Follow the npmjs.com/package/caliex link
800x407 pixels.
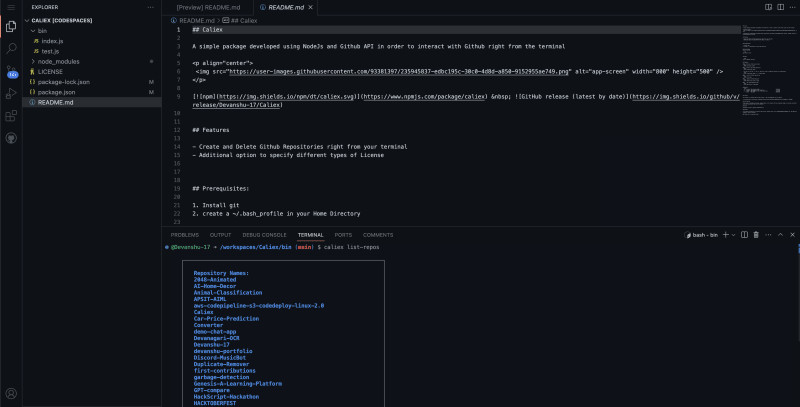(x=425, y=96)
